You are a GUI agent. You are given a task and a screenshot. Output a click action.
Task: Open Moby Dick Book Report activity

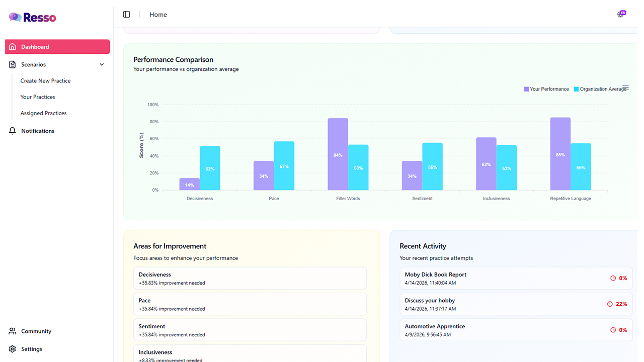coord(516,278)
